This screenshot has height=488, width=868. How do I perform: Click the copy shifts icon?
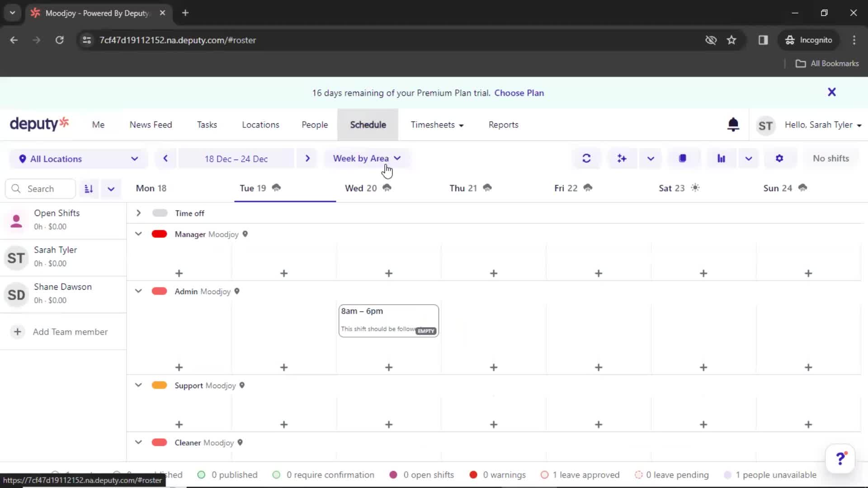pos(683,159)
